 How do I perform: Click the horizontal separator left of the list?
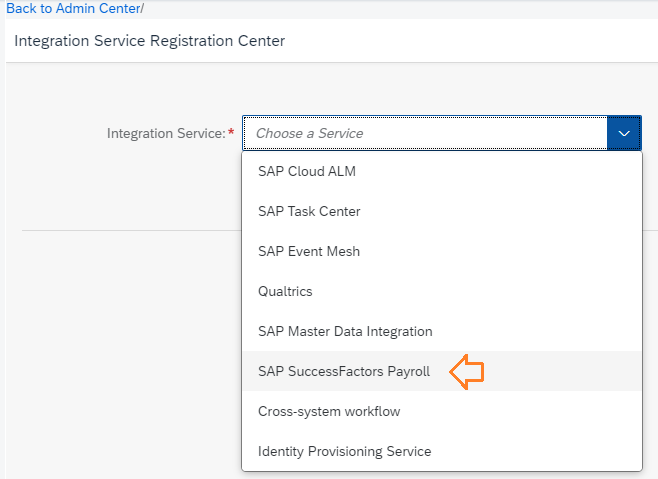click(x=132, y=230)
